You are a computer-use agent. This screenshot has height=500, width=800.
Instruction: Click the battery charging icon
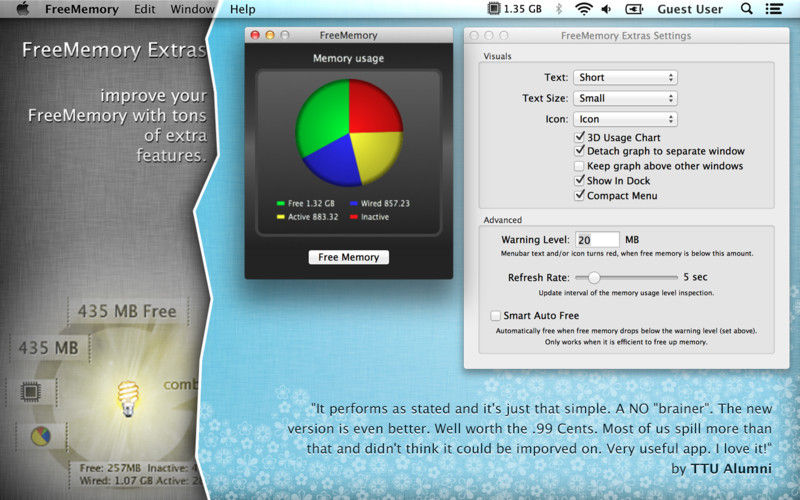(634, 9)
